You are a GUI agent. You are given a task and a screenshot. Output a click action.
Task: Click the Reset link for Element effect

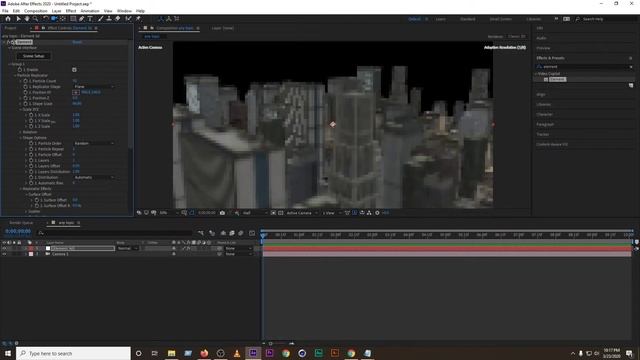[x=77, y=42]
